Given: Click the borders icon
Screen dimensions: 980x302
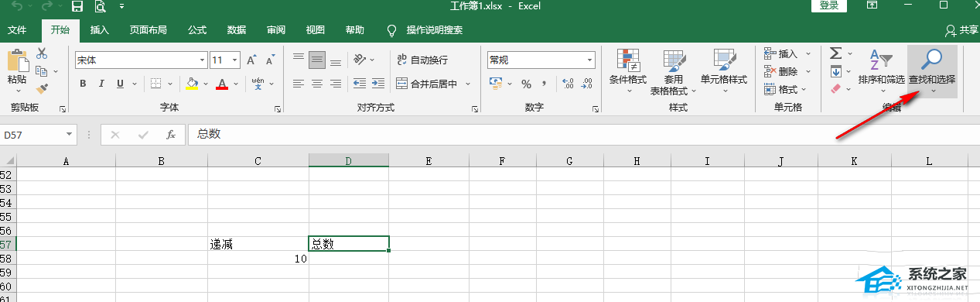Looking at the screenshot, I should point(155,84).
